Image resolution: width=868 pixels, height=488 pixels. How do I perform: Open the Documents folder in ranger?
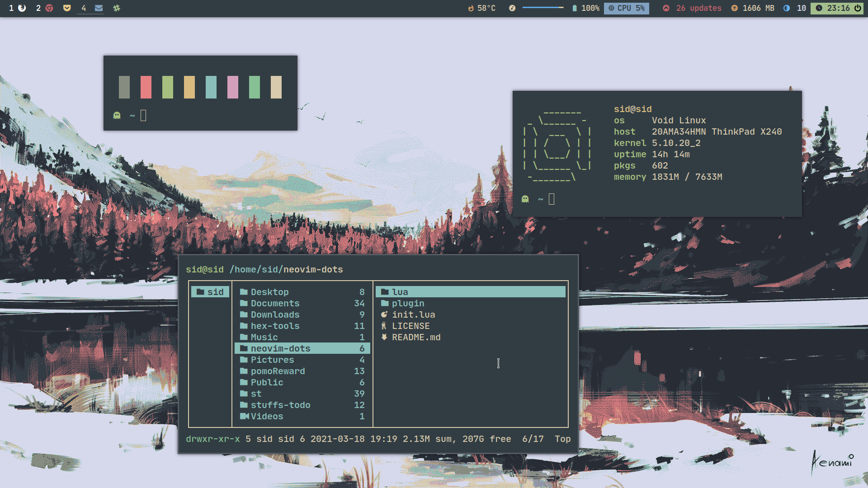click(x=275, y=303)
